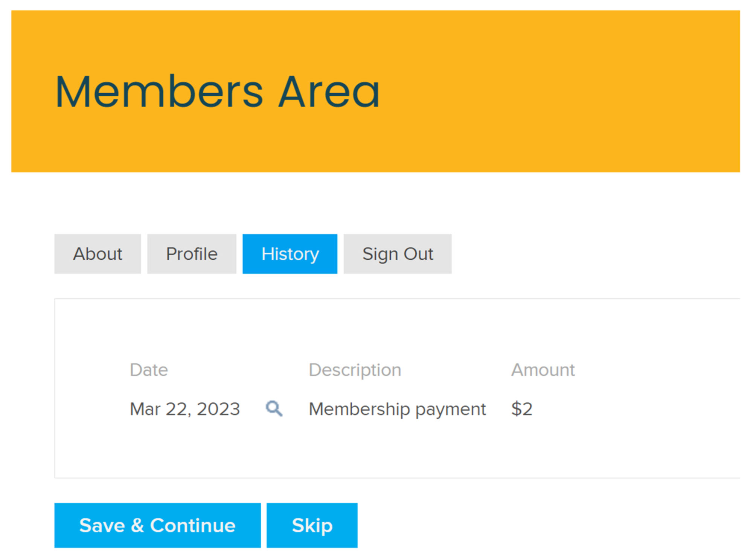Click the word "Members" in the heading
Viewport: 753px width, 560px height.
[159, 92]
